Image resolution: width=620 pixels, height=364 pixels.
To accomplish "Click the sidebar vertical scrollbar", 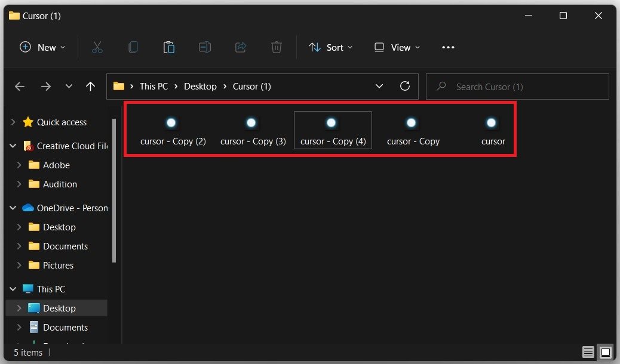I will [x=114, y=190].
